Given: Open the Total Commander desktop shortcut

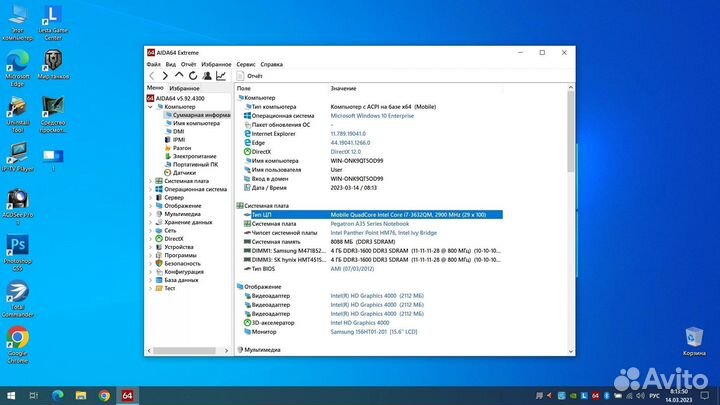Looking at the screenshot, I should 17,298.
